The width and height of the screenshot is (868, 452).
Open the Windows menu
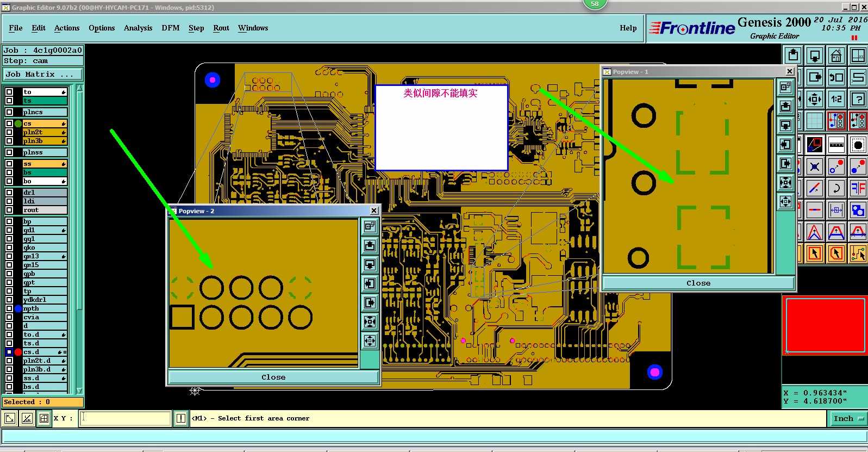(x=253, y=28)
